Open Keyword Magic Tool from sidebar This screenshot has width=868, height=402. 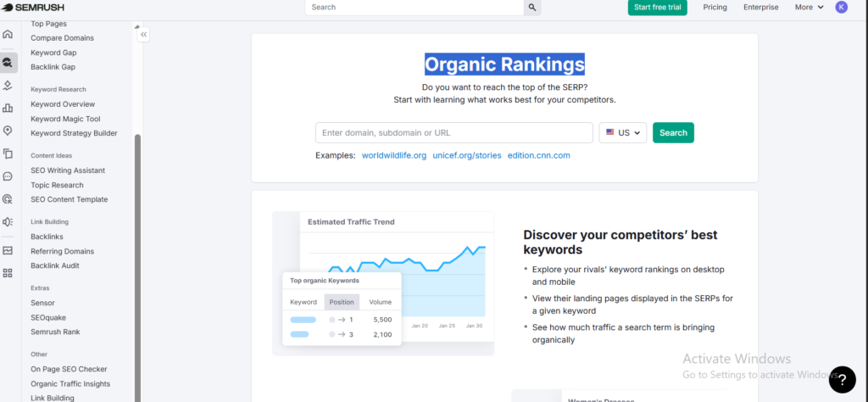(x=65, y=119)
